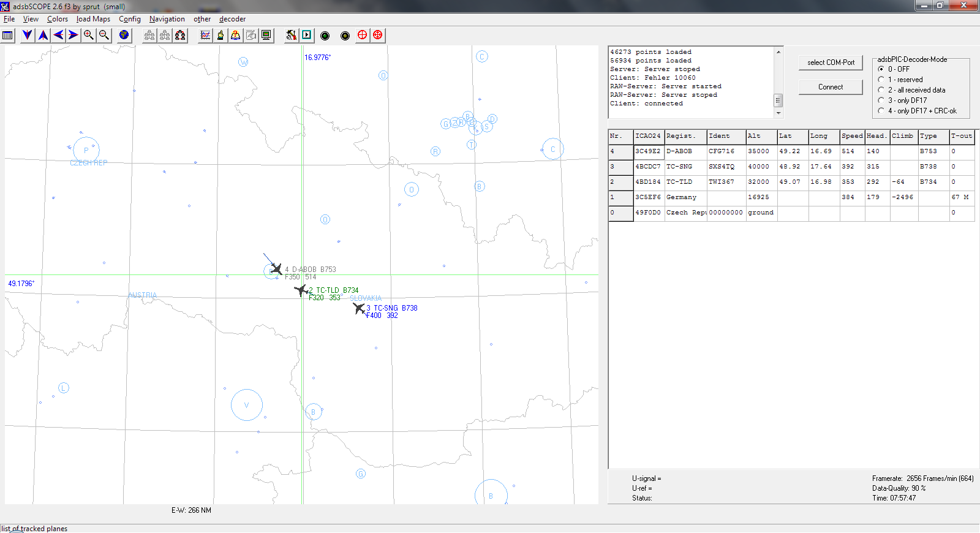980x533 pixels.
Task: Click log box scroll-up arrow
Action: pyautogui.click(x=778, y=52)
